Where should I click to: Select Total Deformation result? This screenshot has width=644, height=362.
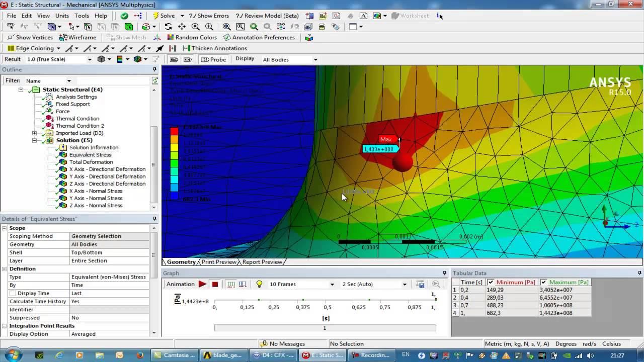coord(91,162)
